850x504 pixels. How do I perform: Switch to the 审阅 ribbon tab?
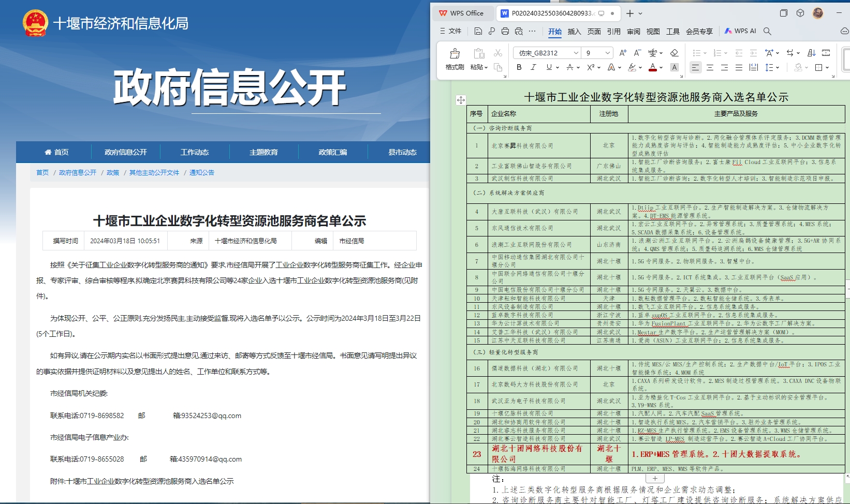pyautogui.click(x=634, y=32)
